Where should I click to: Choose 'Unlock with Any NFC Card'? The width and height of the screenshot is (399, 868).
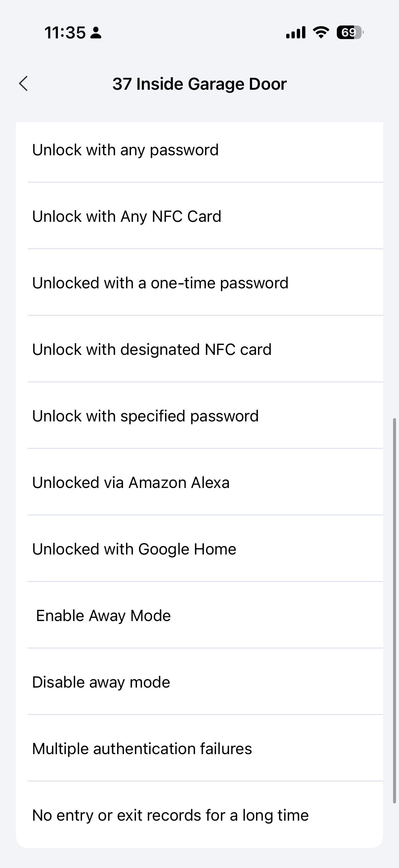click(127, 216)
